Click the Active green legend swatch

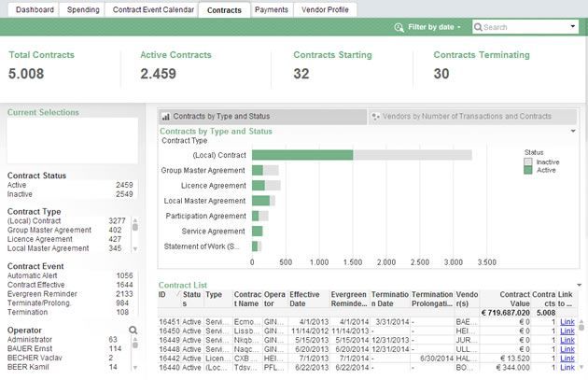coord(528,170)
